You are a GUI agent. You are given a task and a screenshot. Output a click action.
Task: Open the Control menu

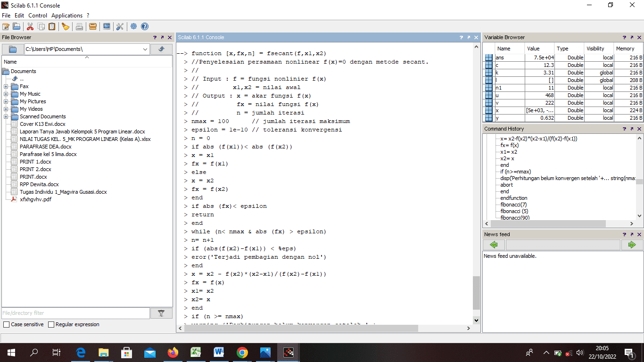pyautogui.click(x=38, y=16)
